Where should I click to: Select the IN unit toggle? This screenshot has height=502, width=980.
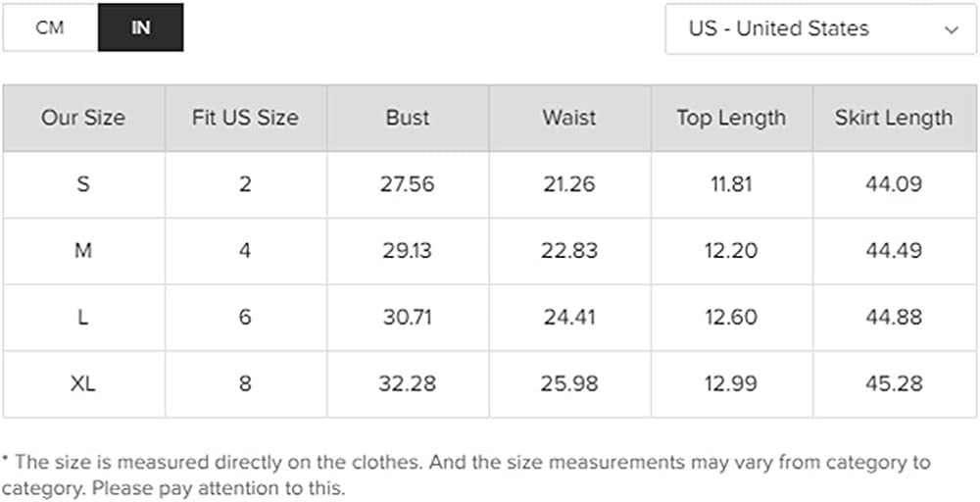pos(140,27)
